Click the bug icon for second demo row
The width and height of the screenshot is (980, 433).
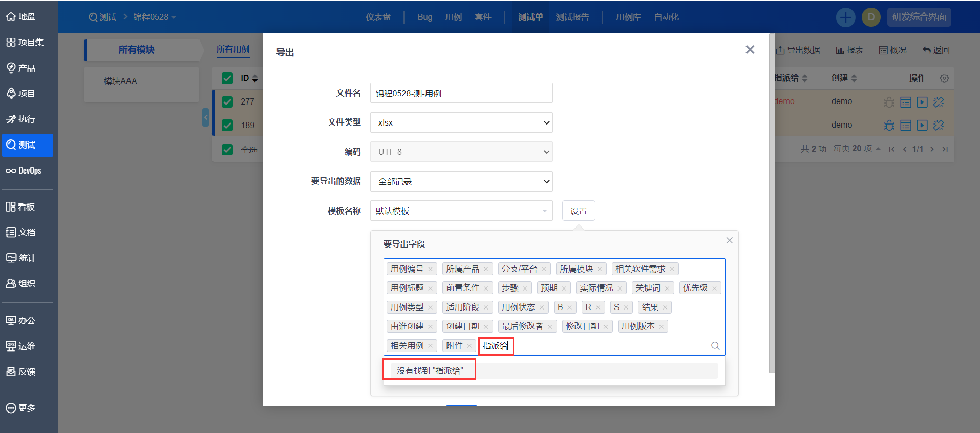pyautogui.click(x=889, y=126)
